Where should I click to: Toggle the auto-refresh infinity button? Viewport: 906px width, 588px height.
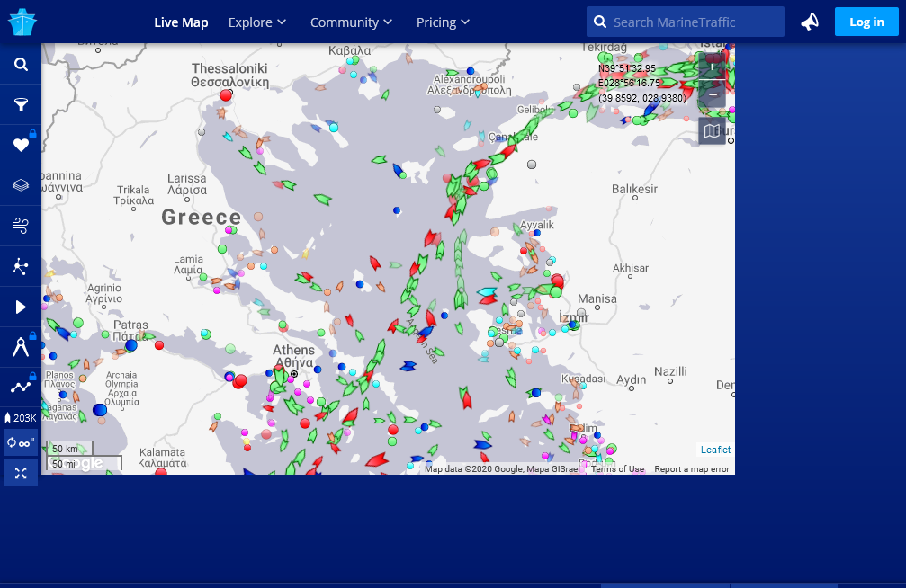(21, 443)
